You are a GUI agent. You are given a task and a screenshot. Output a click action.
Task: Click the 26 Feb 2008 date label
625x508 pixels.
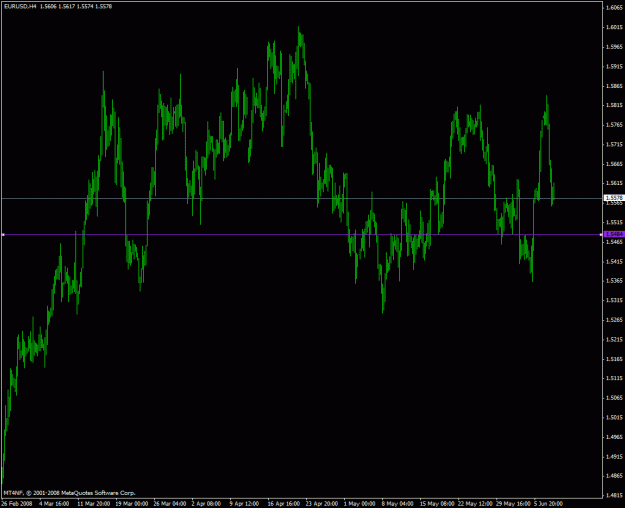pos(17,504)
